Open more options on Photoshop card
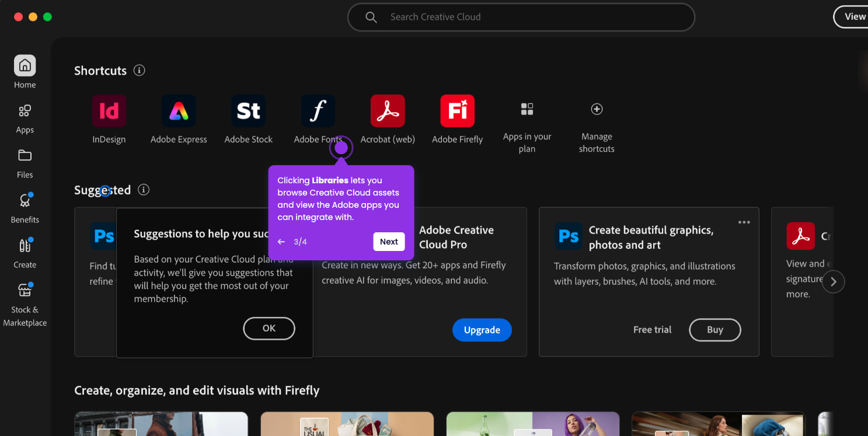The image size is (868, 436). 744,222
